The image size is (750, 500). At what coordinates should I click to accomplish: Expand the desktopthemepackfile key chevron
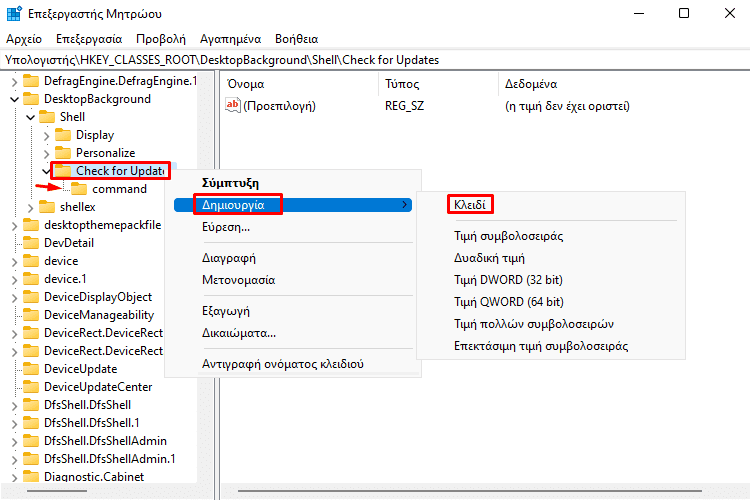(x=14, y=226)
